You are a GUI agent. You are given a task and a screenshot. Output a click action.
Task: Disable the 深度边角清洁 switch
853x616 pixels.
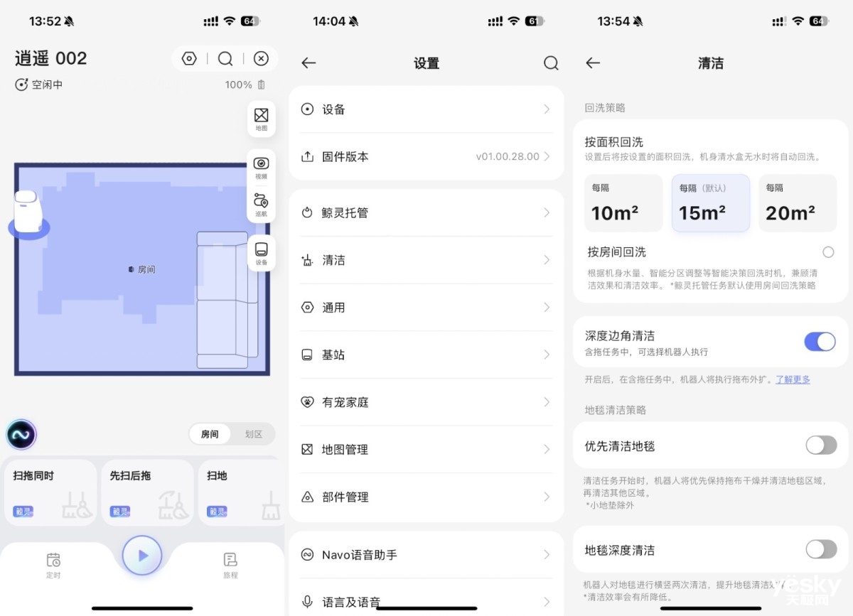[820, 342]
